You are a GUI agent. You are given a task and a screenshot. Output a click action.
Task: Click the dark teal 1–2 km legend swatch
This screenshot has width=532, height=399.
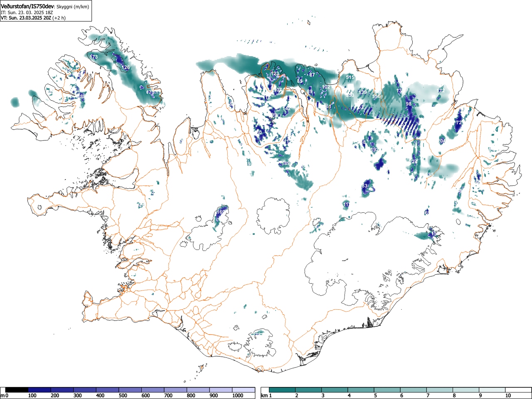tap(283, 390)
